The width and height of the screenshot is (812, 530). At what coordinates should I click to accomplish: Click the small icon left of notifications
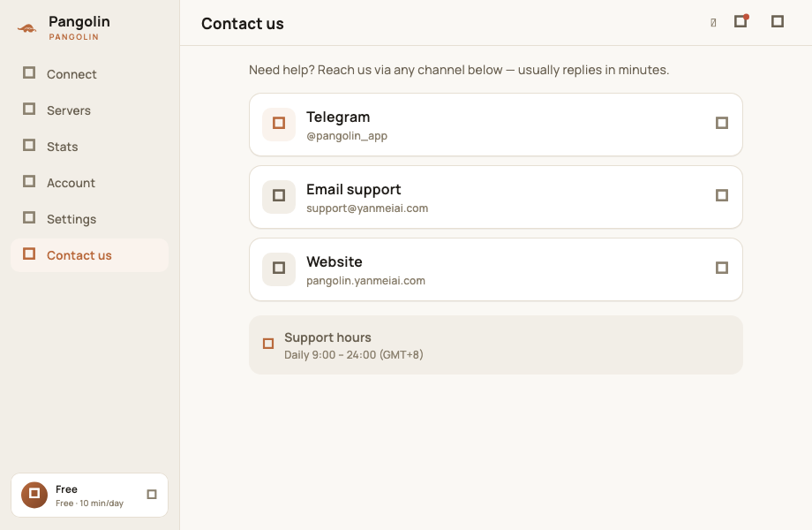coord(713,22)
